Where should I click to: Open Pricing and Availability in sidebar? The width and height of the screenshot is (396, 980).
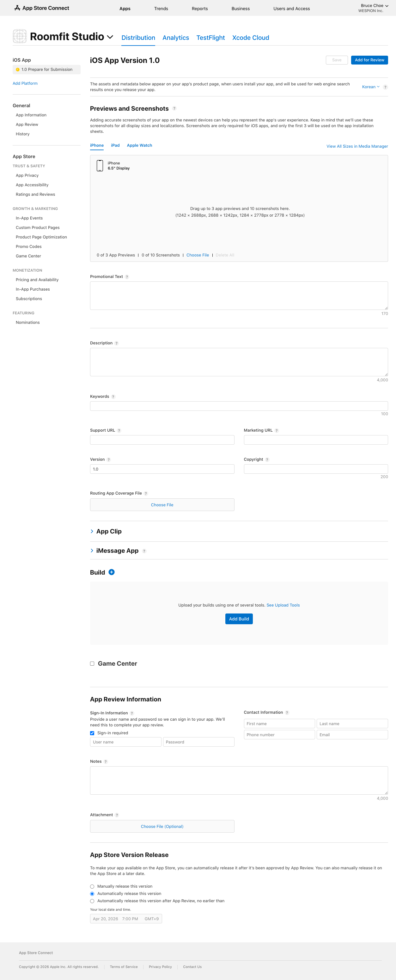click(37, 280)
